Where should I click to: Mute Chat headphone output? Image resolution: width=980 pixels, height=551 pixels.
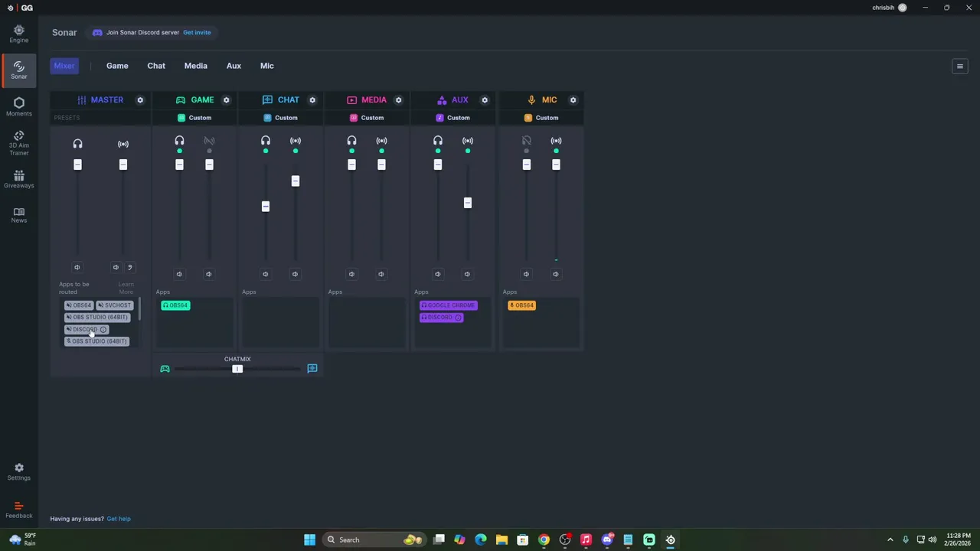point(265,274)
